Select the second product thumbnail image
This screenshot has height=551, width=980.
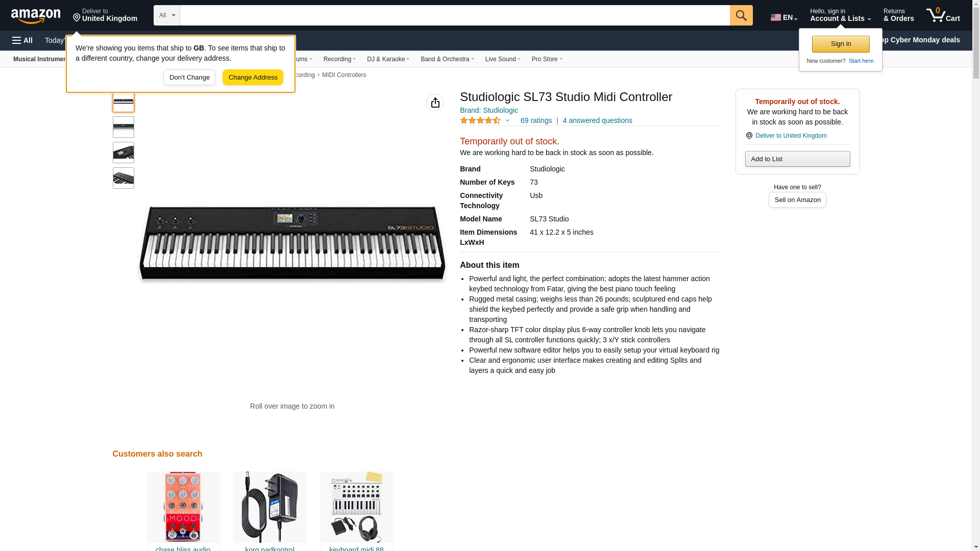[124, 127]
